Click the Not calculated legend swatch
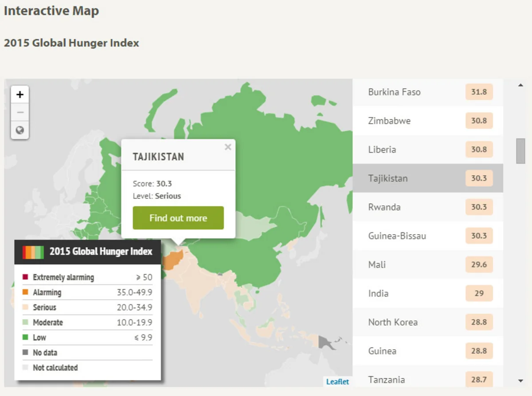 25,368
